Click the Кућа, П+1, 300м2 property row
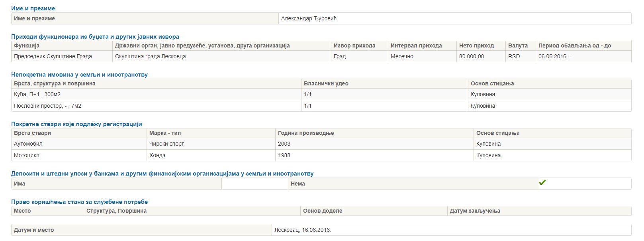The image size is (644, 241). tap(37, 95)
